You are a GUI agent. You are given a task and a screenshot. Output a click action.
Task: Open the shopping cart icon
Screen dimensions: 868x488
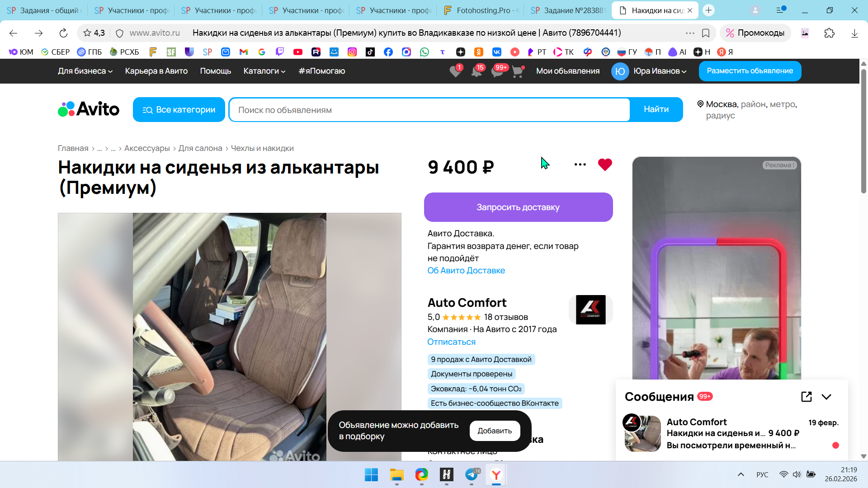click(517, 71)
